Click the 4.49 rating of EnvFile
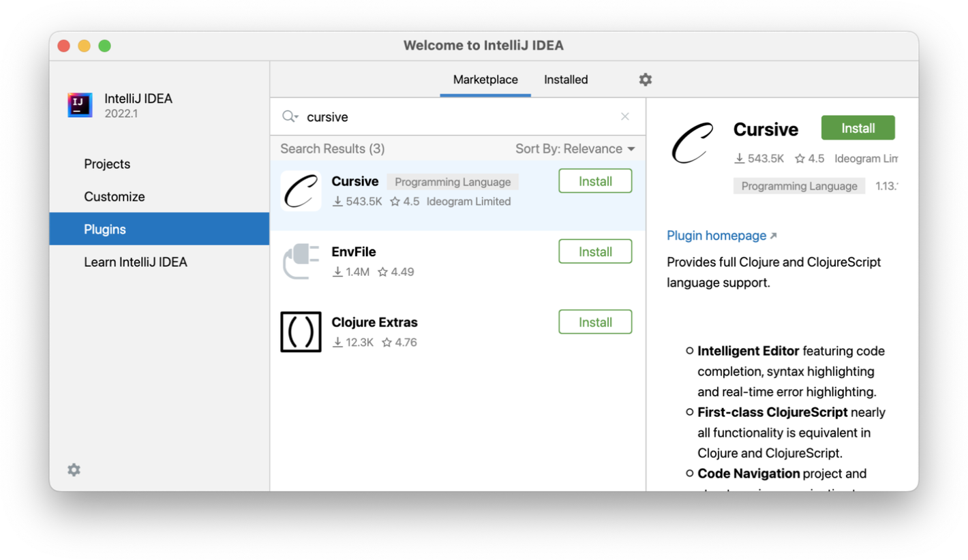 [396, 272]
